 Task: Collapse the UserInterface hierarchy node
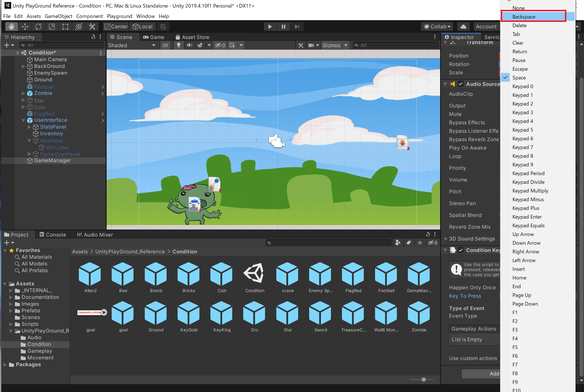[x=24, y=120]
